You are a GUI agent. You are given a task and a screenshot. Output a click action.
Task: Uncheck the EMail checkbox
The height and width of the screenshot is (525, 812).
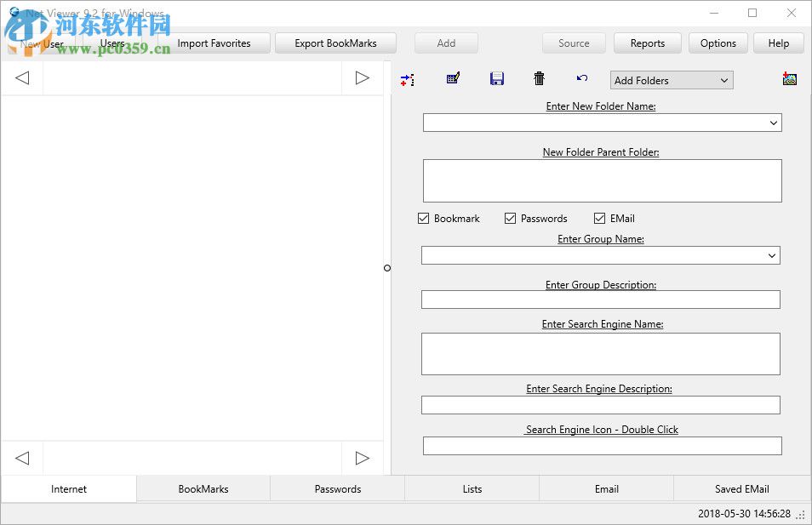pyautogui.click(x=599, y=219)
